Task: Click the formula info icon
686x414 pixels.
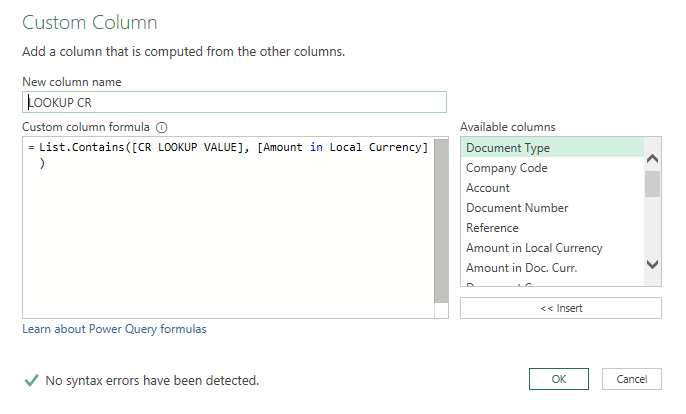Action: tap(161, 127)
